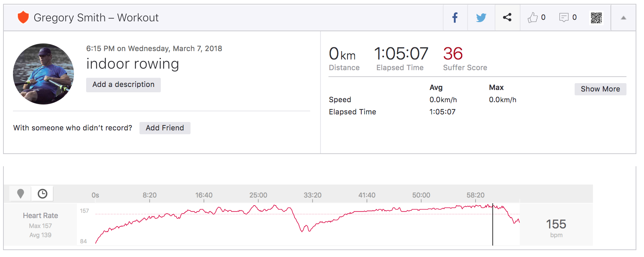644x257 pixels.
Task: Switch chart to distance pin view
Action: coord(21,194)
